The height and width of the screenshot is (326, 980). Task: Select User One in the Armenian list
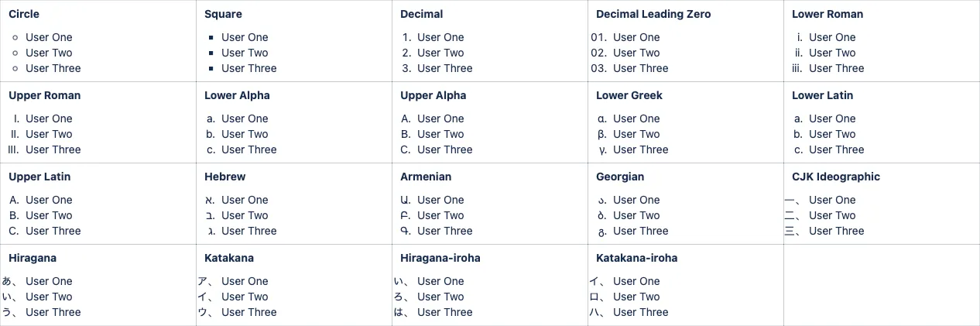[440, 200]
